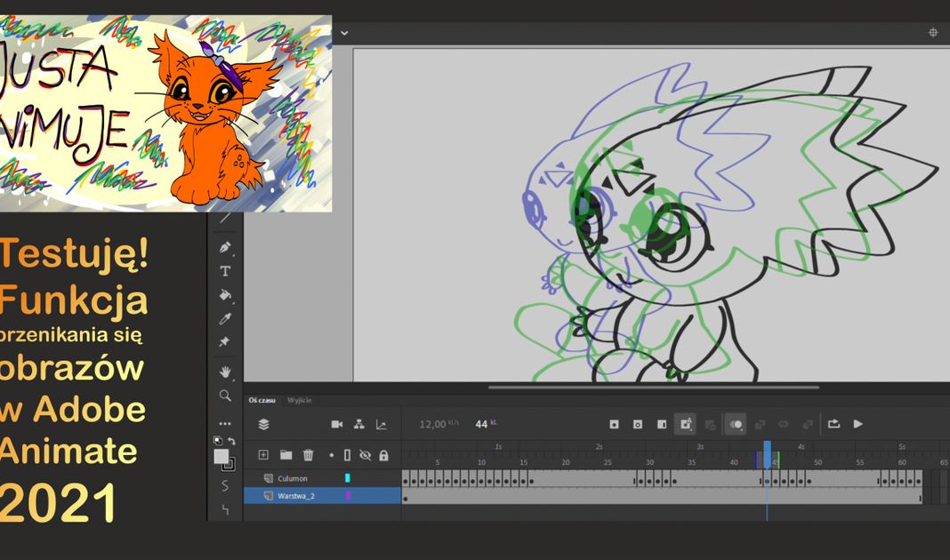
Task: Click the current frame number 44
Action: tap(481, 424)
